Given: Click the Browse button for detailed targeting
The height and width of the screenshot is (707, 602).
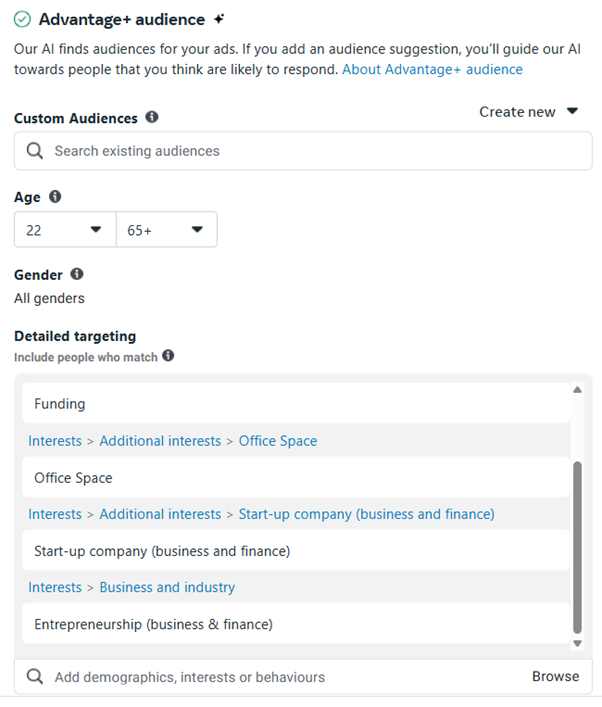Looking at the screenshot, I should 555,677.
